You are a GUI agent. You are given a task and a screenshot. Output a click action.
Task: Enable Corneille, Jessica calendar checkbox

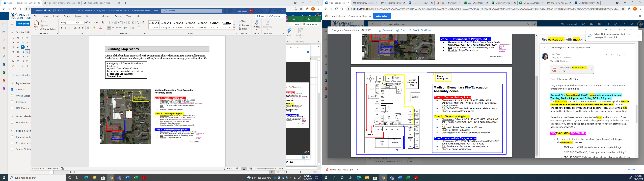pyautogui.click(x=12, y=143)
